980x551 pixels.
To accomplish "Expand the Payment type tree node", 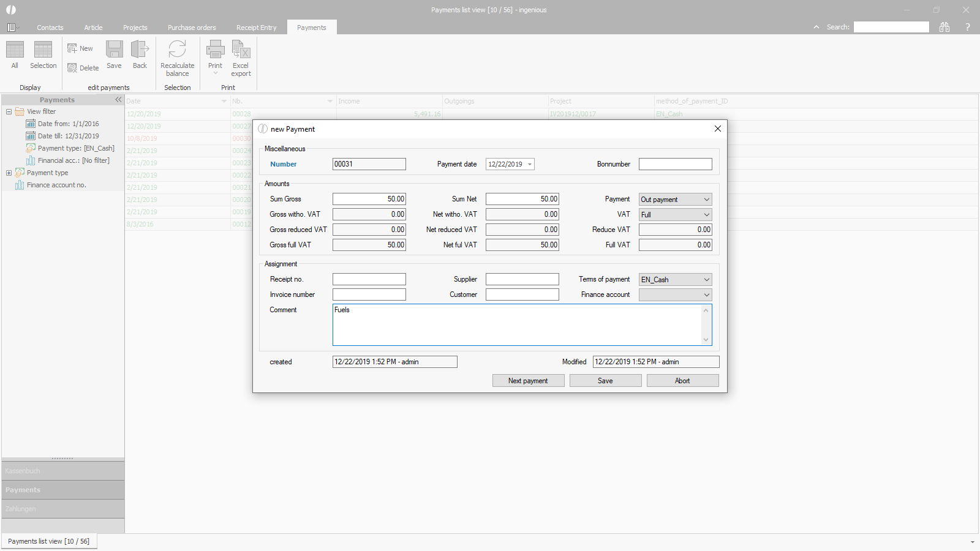I will (x=9, y=173).
